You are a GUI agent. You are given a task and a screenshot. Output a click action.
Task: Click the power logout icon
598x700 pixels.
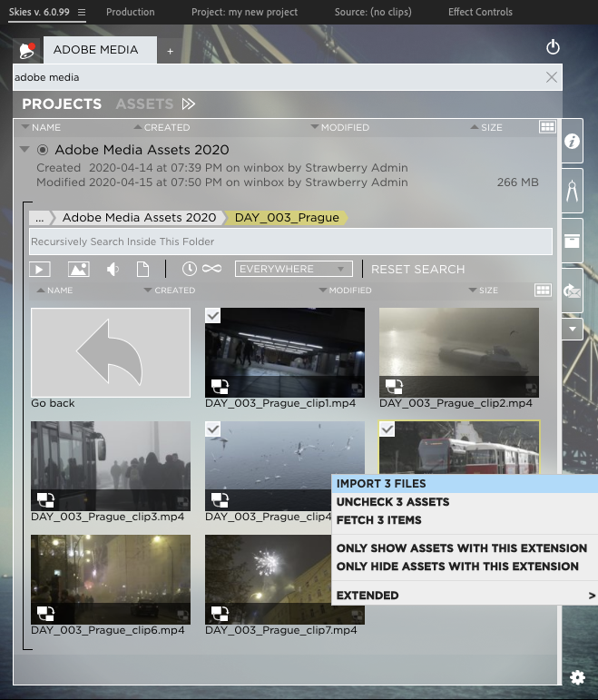click(x=553, y=47)
